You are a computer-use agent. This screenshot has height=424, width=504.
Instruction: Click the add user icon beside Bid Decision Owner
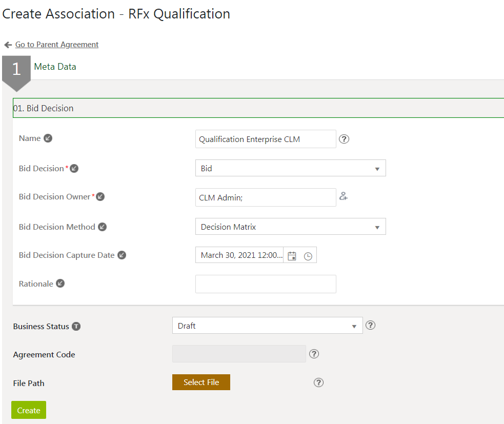click(x=344, y=196)
